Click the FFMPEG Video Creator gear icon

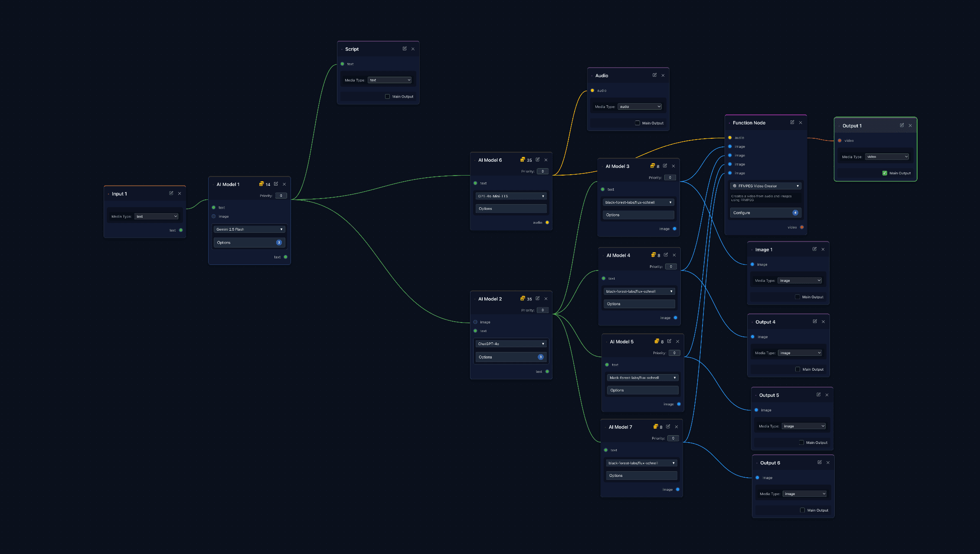(x=734, y=186)
